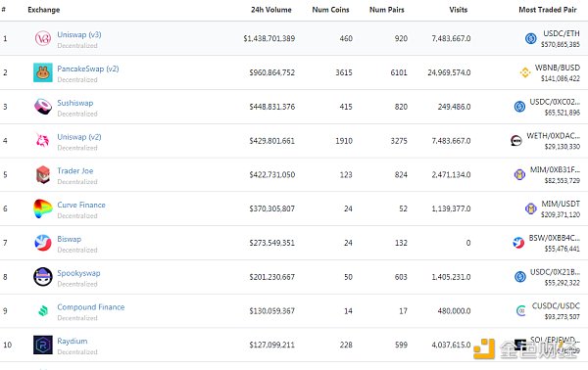This screenshot has height=370, width=588.
Task: Sort by Num Coins column header
Action: (x=330, y=10)
